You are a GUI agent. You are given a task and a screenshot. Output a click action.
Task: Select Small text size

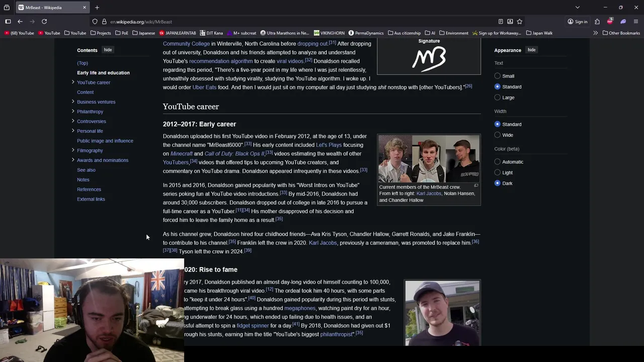[498, 76]
